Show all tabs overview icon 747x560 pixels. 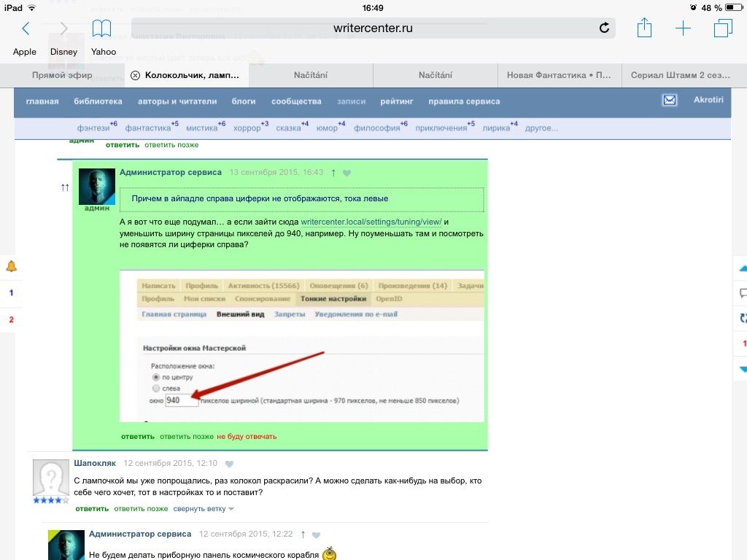click(x=722, y=28)
